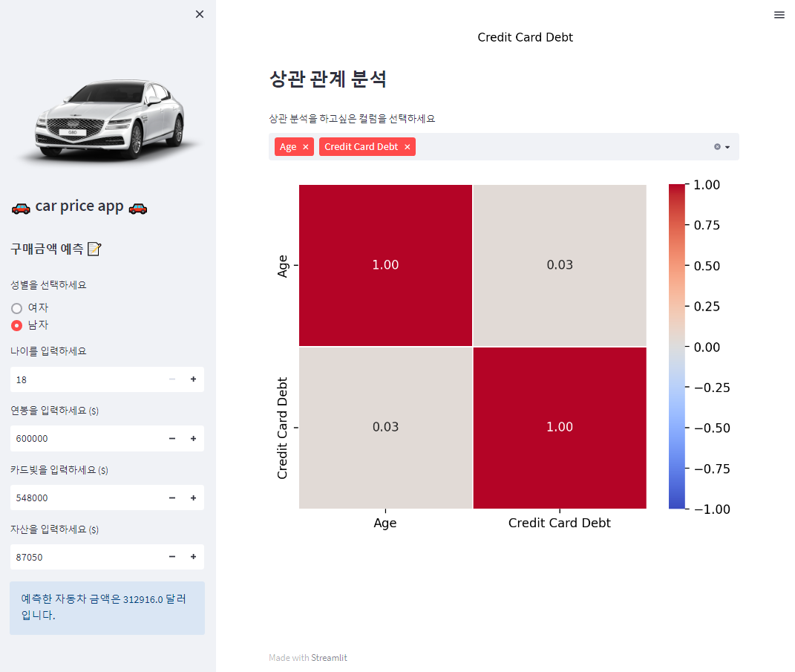The image size is (795, 672).
Task: Click the Streamlit link in the footer
Action: pos(330,657)
